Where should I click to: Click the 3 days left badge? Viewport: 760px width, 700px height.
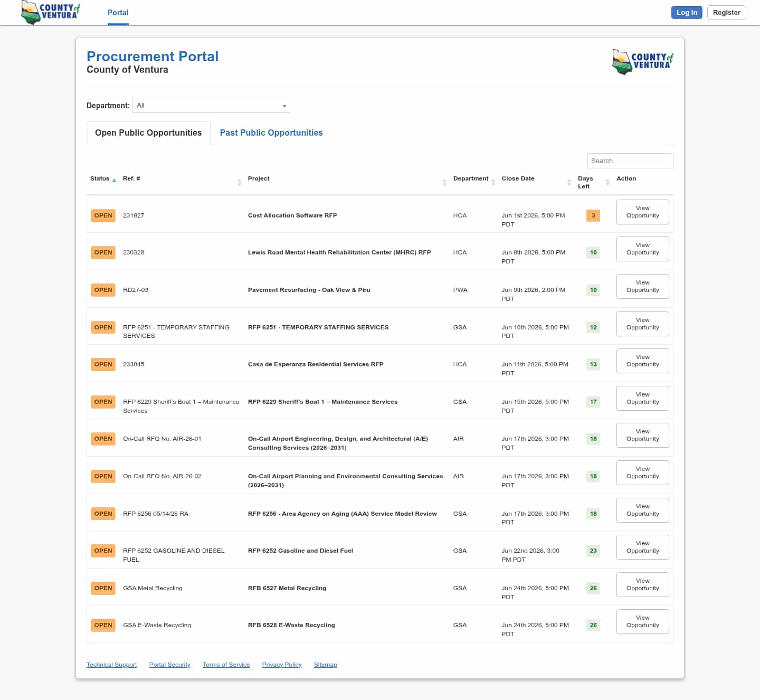point(593,215)
